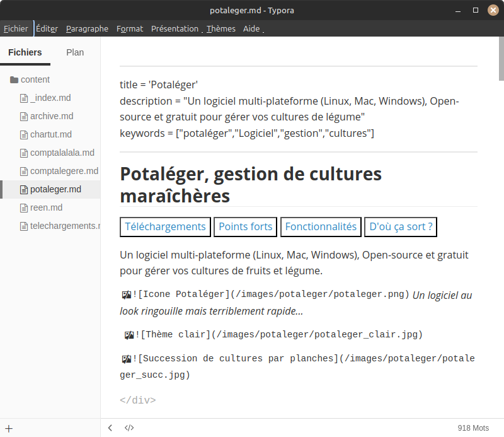Click broken image icon for Icone Potaléger
This screenshot has height=437, width=504.
pyautogui.click(x=127, y=294)
